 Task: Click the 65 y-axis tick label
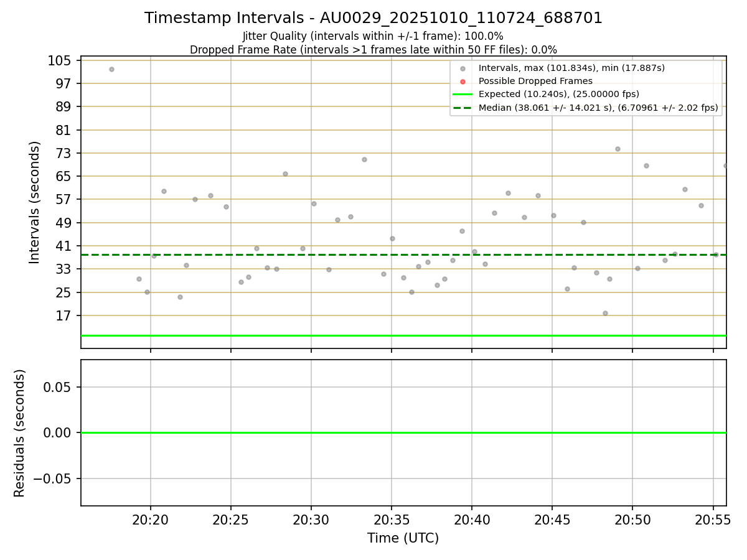[x=65, y=176]
